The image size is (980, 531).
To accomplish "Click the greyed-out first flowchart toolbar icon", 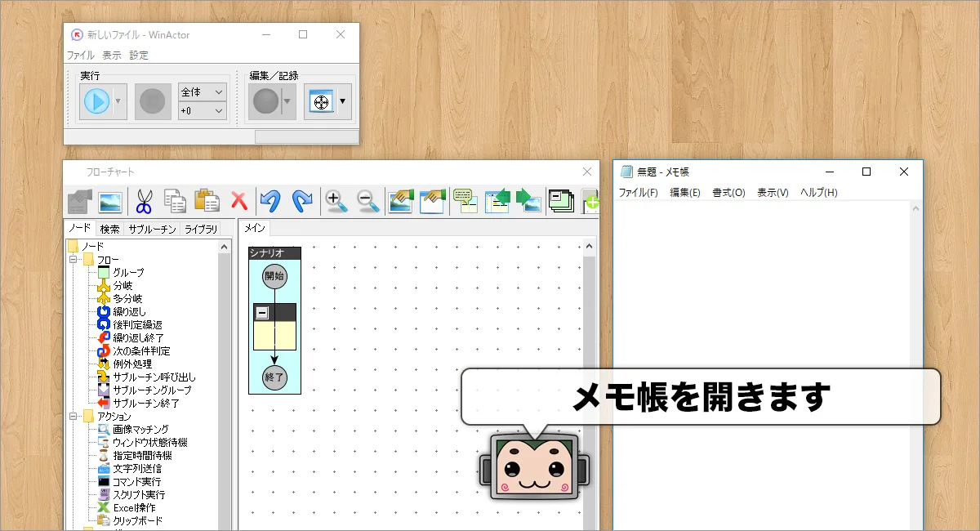I will point(79,201).
